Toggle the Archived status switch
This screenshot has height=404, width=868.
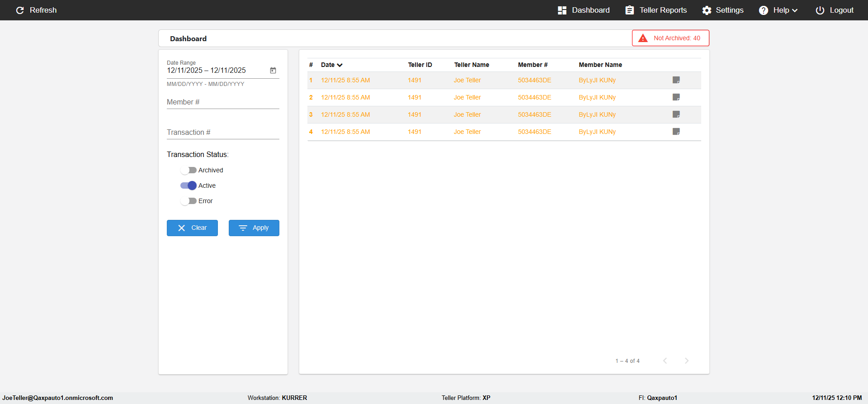[x=188, y=170]
